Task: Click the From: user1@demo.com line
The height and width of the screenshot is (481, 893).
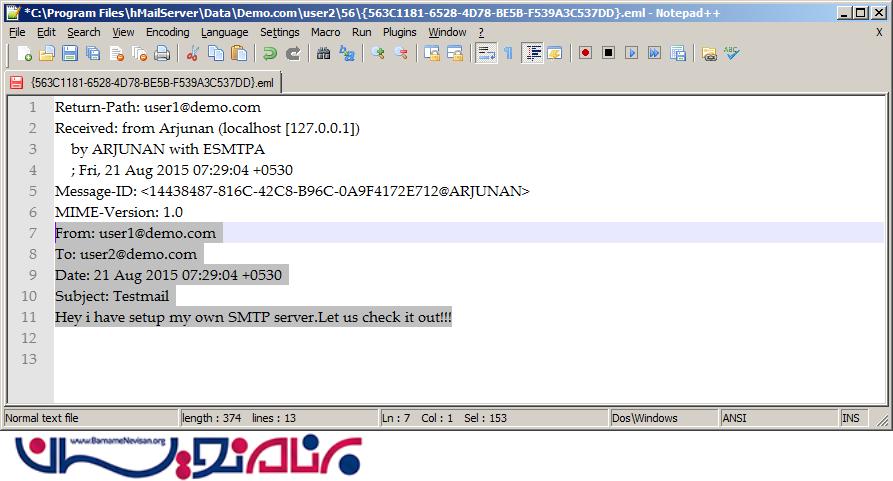Action: pos(135,233)
